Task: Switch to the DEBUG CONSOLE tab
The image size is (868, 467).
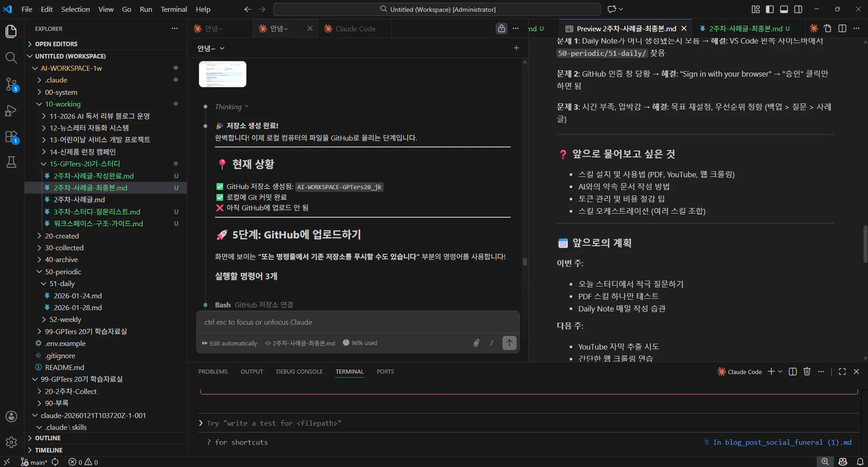Action: tap(299, 371)
